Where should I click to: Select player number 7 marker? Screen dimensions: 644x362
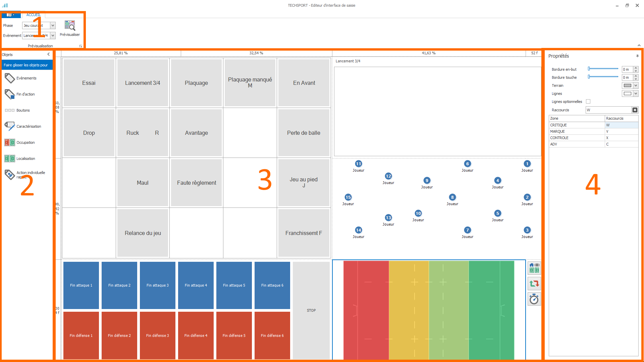pyautogui.click(x=468, y=230)
